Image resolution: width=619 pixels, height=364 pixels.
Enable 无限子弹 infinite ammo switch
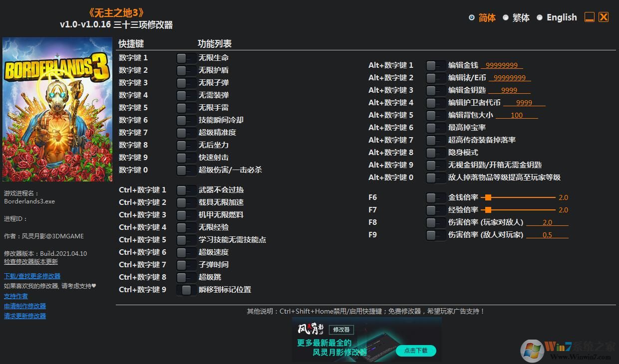point(186,82)
